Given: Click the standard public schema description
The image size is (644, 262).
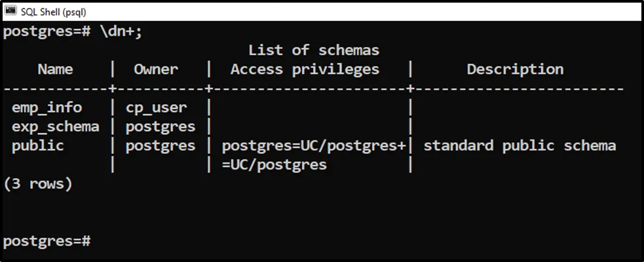Looking at the screenshot, I should [519, 145].
